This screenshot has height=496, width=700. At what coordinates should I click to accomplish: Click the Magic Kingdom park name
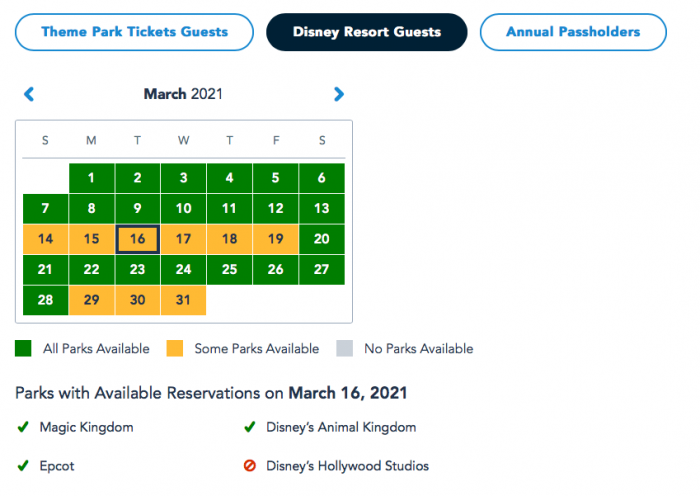(86, 428)
